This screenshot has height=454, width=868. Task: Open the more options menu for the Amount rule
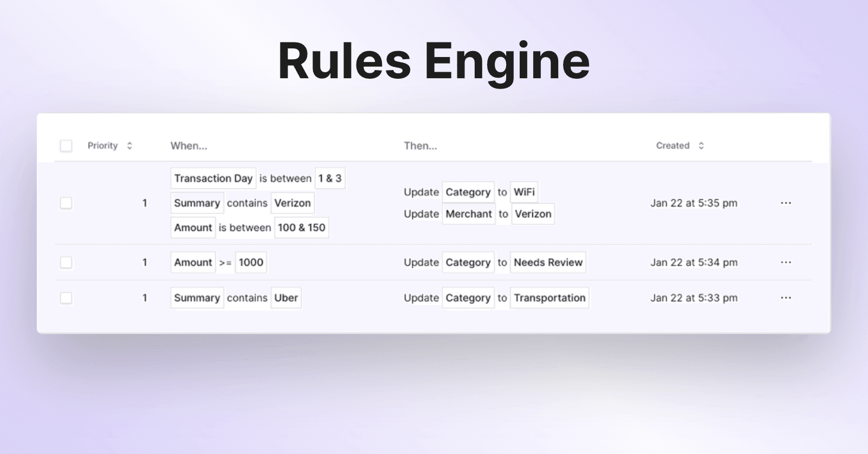(x=786, y=262)
